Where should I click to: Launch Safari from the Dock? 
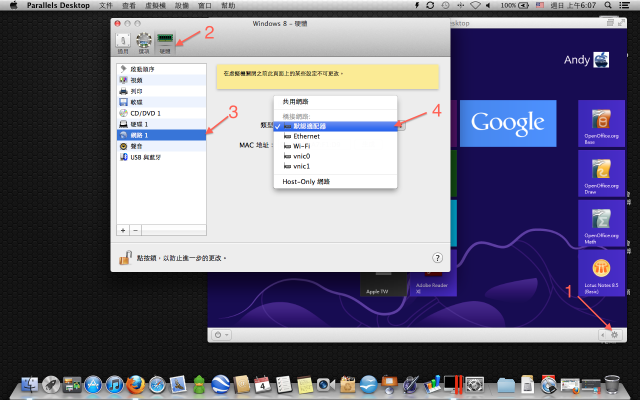[157, 384]
